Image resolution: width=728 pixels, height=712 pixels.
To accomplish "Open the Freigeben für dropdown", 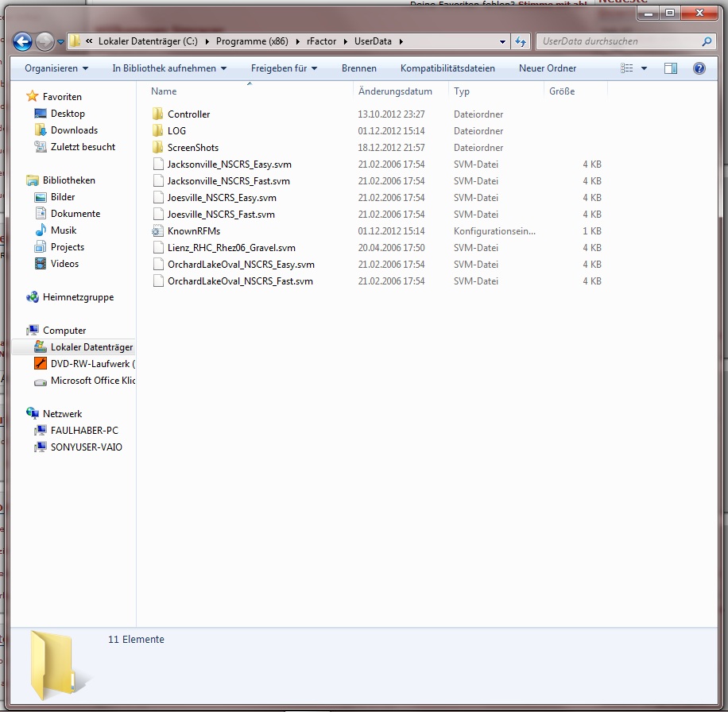I will [284, 68].
